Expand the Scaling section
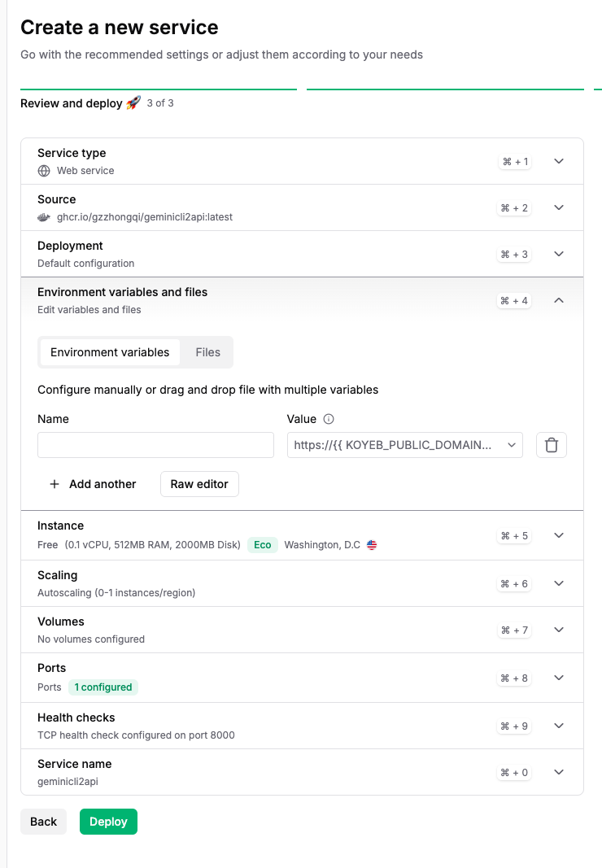The image size is (602, 868). pos(558,583)
